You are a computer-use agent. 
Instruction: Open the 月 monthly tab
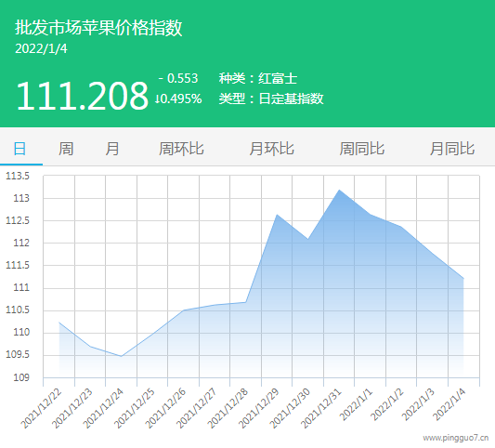(x=112, y=149)
